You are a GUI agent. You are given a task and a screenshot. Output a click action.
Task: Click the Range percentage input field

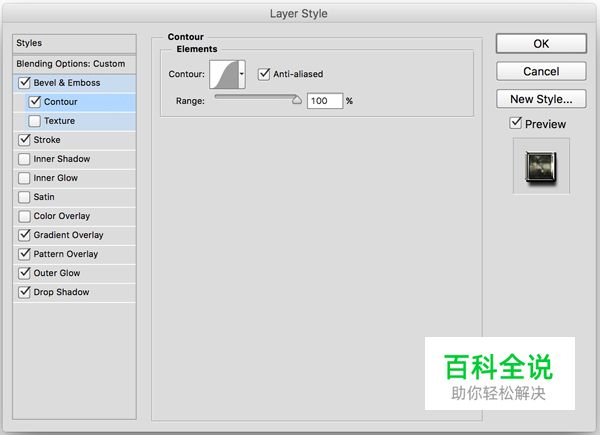click(324, 101)
